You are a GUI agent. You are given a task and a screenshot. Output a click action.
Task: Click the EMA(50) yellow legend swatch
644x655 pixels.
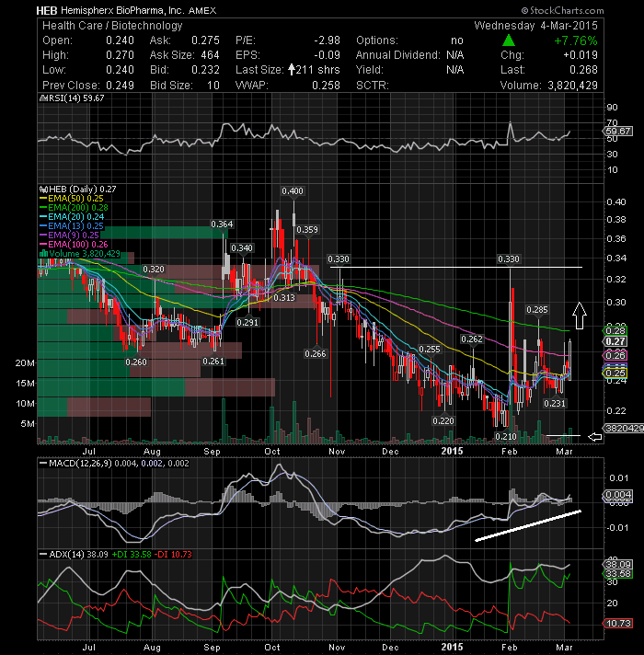pos(43,199)
